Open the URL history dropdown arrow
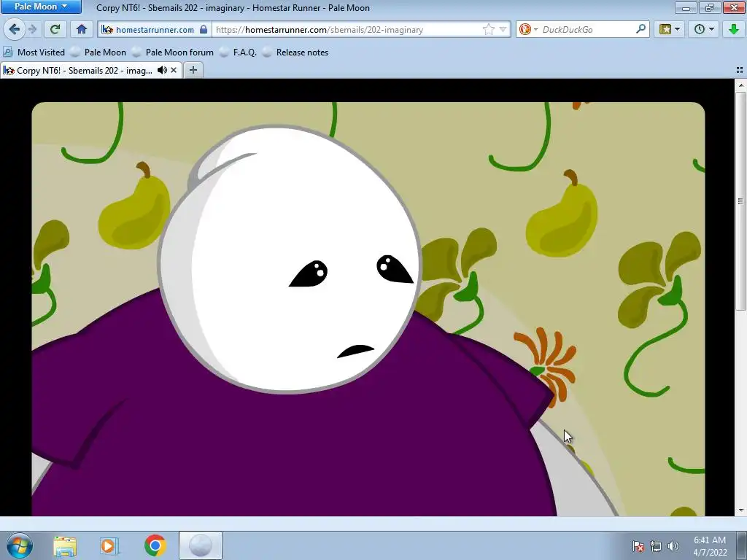The height and width of the screenshot is (560, 747). (503, 29)
